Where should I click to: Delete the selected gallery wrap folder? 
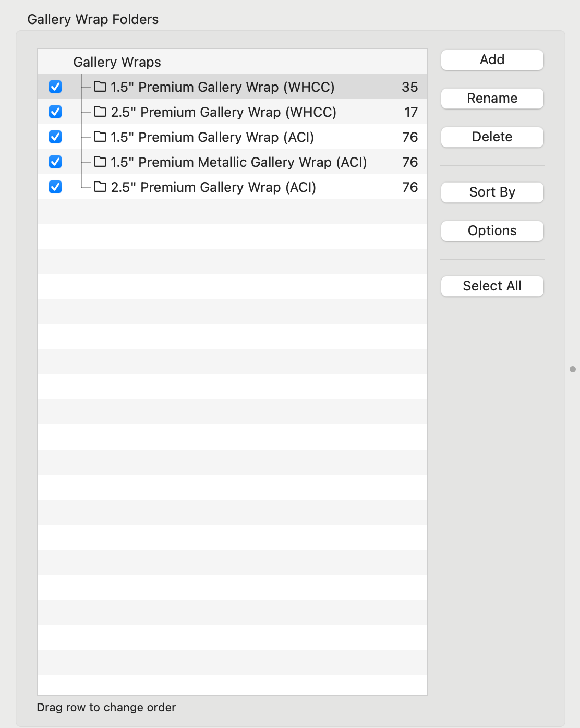[492, 137]
